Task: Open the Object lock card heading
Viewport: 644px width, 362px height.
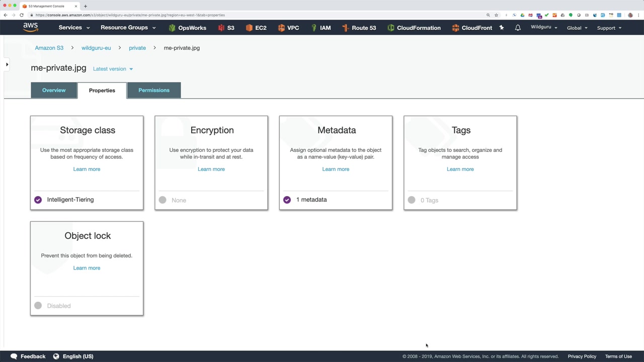Action: (x=88, y=236)
